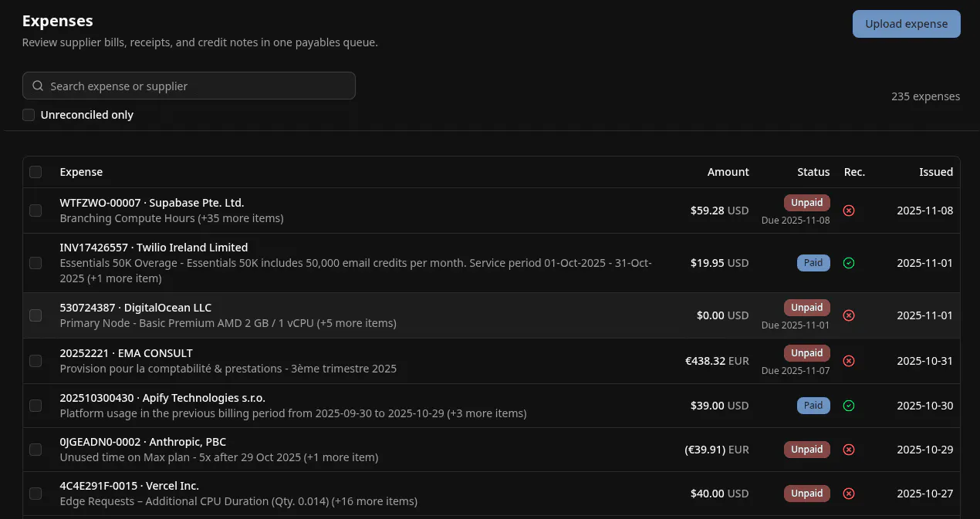This screenshot has width=980, height=519.
Task: Select the DigitalOcean LLC row checkbox
Action: (35, 315)
